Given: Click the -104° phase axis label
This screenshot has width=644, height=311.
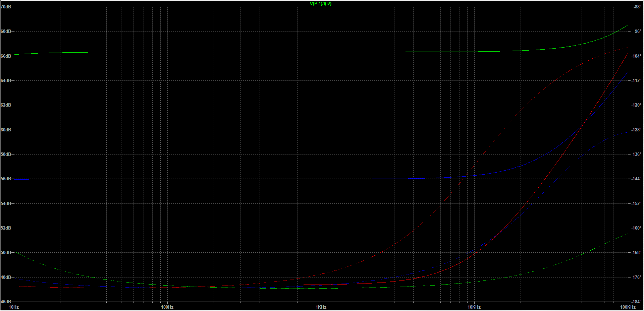Looking at the screenshot, I should [x=636, y=56].
